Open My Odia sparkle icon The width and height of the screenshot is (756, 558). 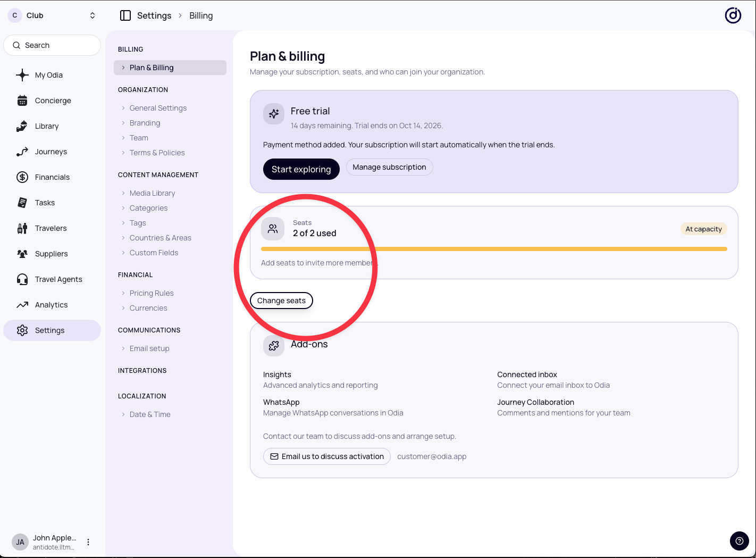tap(22, 75)
